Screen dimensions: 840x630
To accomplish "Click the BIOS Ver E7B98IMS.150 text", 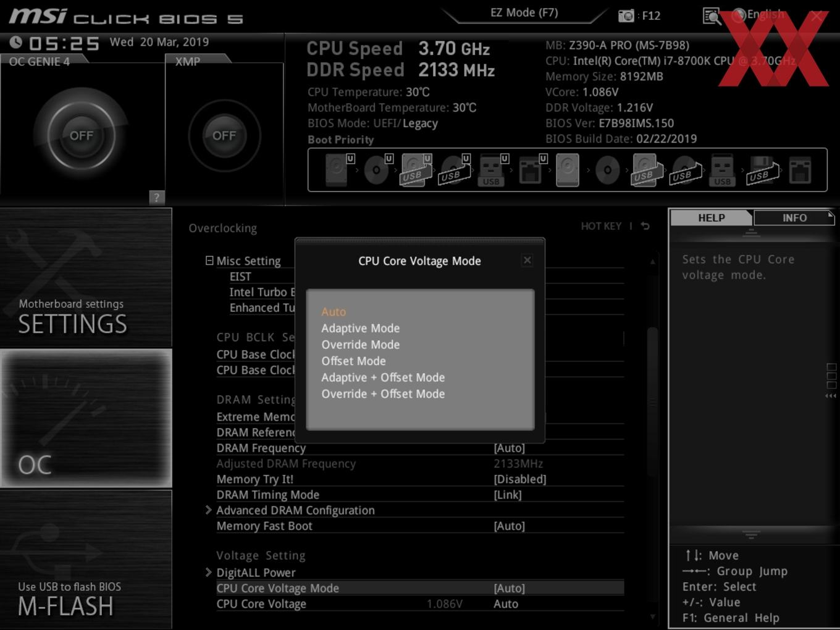I will coord(610,123).
